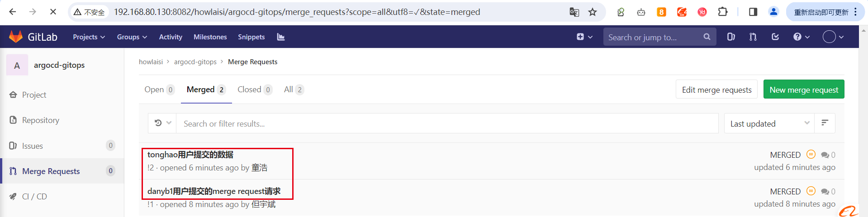
Task: Open the browser side panel toggle
Action: 753,12
